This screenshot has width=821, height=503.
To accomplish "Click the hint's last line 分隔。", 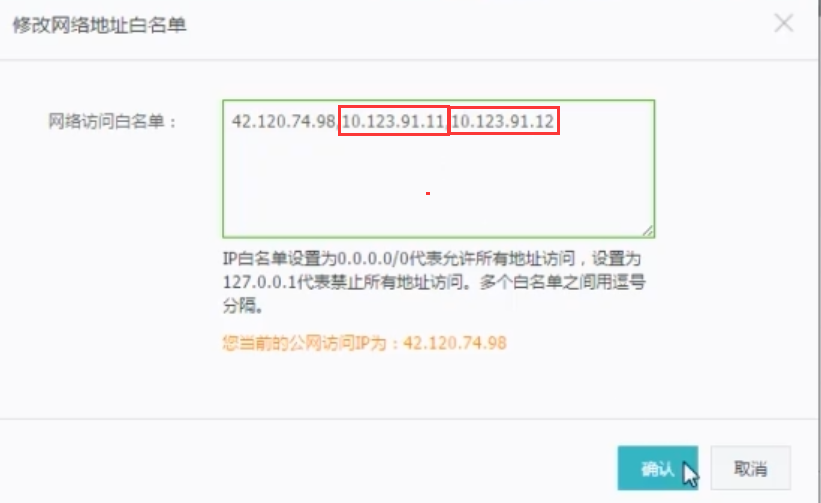I will (x=243, y=305).
